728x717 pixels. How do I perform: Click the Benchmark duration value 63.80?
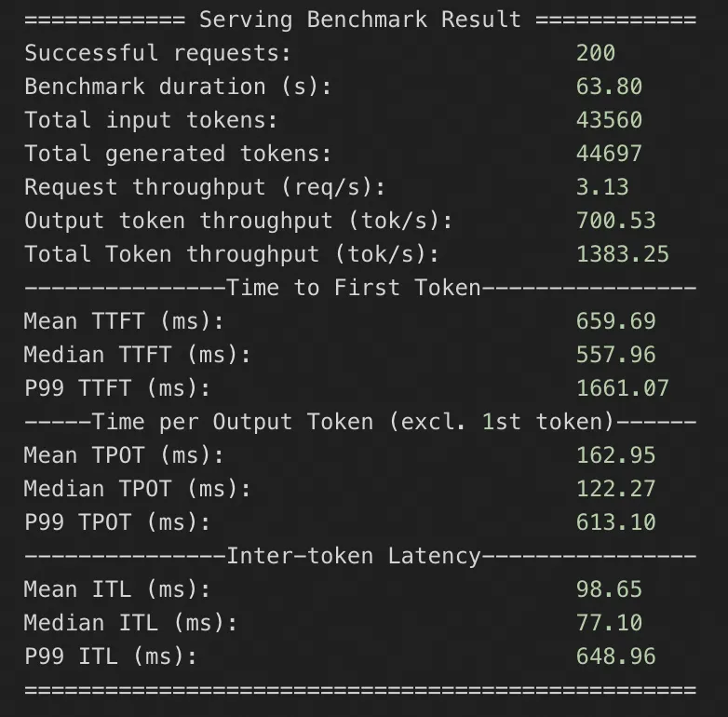[609, 87]
